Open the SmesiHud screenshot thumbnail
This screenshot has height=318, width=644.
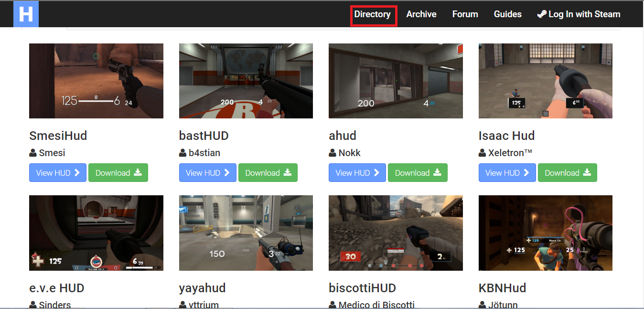tap(96, 81)
